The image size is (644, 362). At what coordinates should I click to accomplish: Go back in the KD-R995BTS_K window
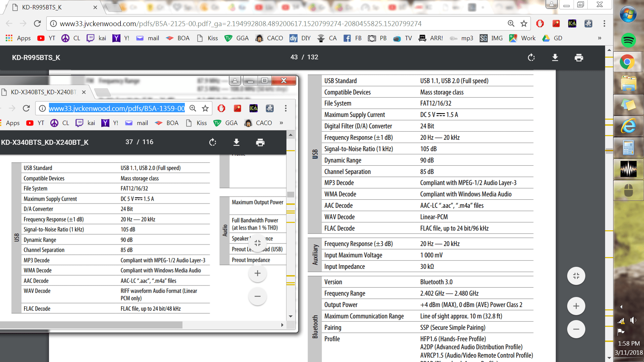9,23
